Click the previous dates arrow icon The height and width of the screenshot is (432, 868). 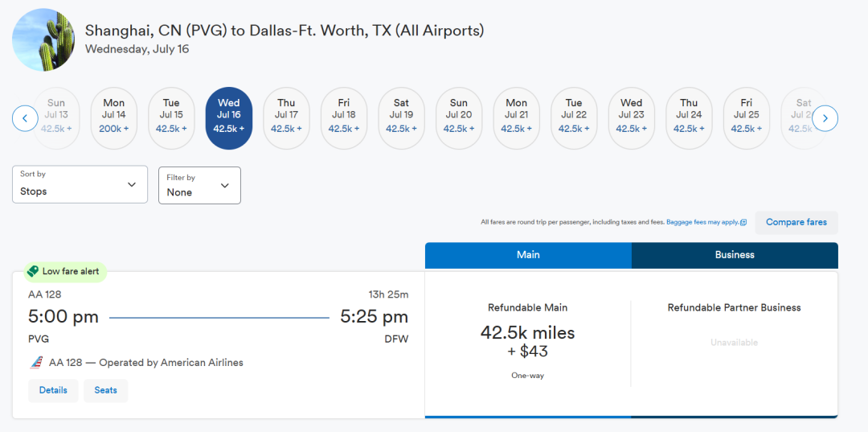pos(25,119)
